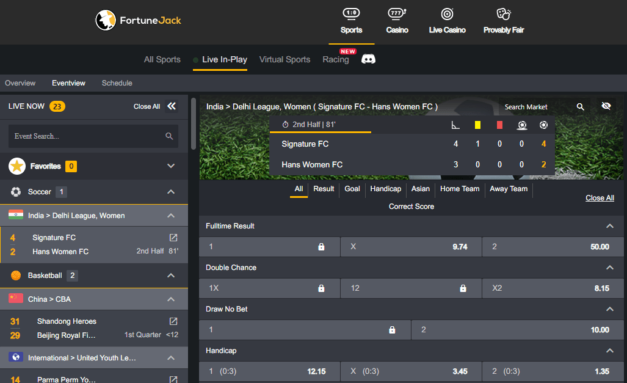627x383 pixels.
Task: Collapse the Handicap market
Action: click(x=610, y=351)
